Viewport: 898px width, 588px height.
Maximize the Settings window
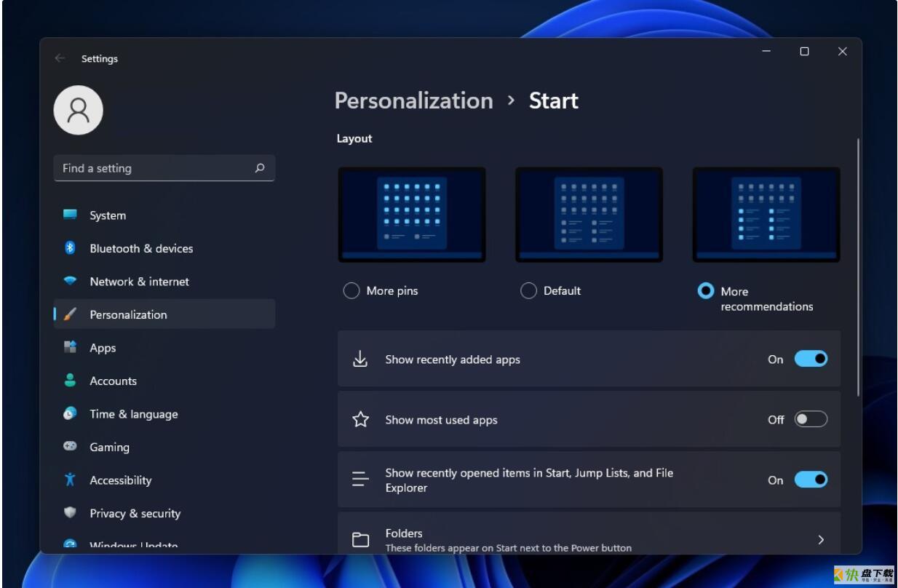[x=804, y=52]
